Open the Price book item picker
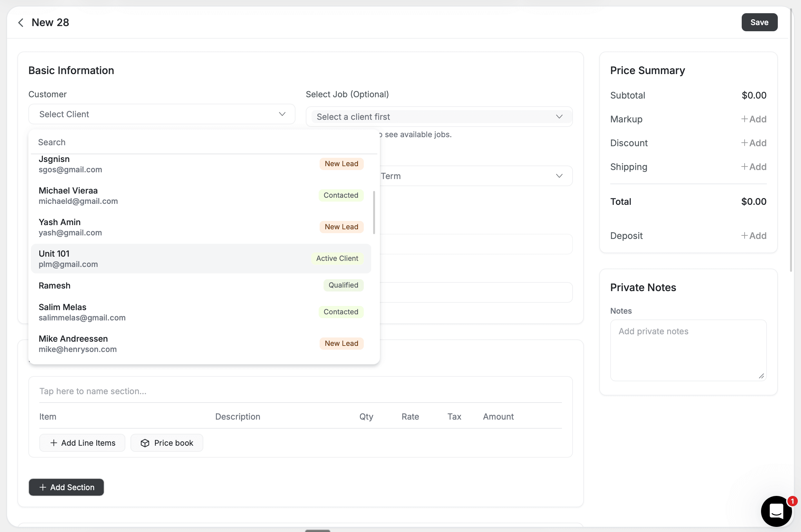The image size is (801, 532). tap(167, 443)
